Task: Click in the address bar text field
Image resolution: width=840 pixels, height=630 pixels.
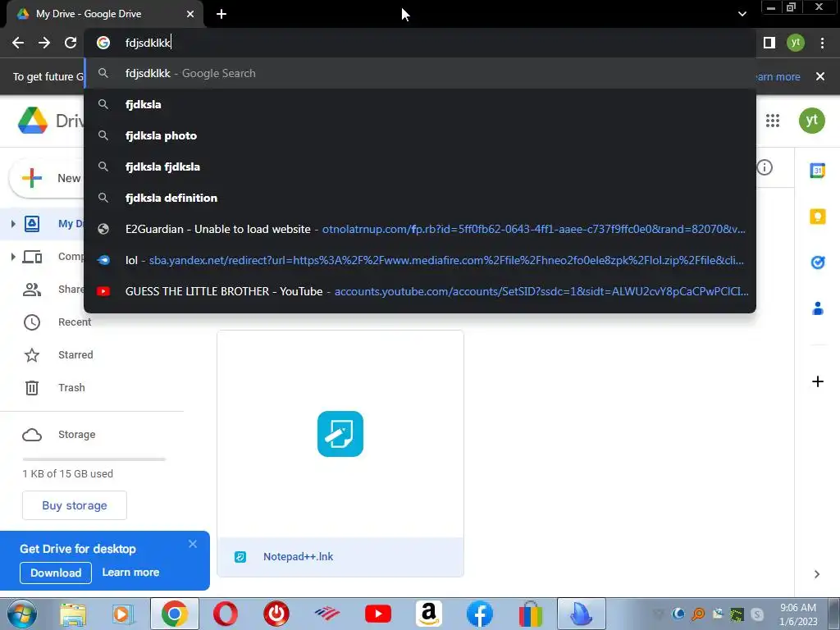Action: (x=420, y=43)
